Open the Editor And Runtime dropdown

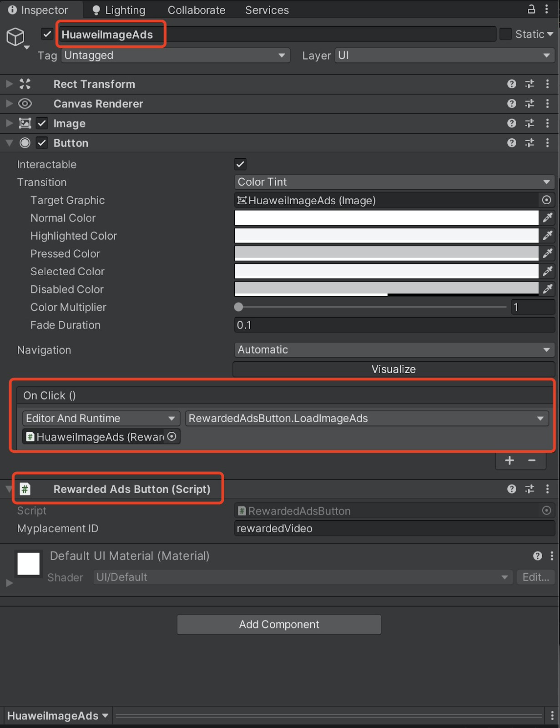[101, 418]
